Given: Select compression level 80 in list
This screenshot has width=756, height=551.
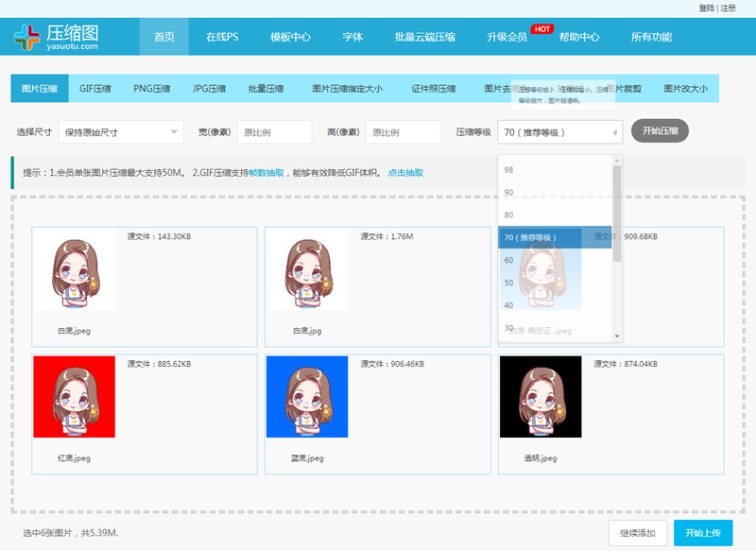Looking at the screenshot, I should coord(555,215).
